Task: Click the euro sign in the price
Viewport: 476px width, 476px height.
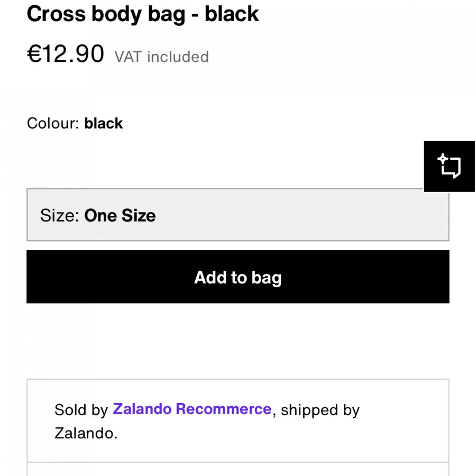Action: click(34, 54)
